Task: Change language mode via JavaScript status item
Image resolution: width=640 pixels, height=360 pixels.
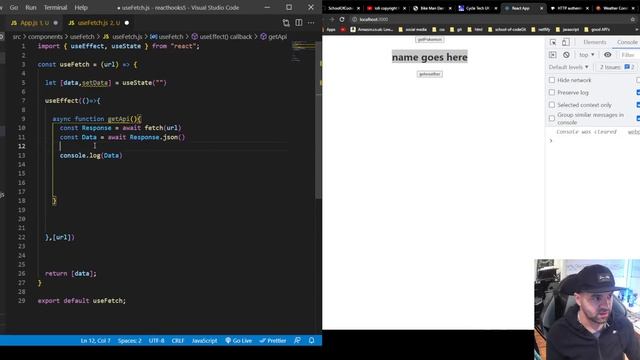Action: coord(204,340)
